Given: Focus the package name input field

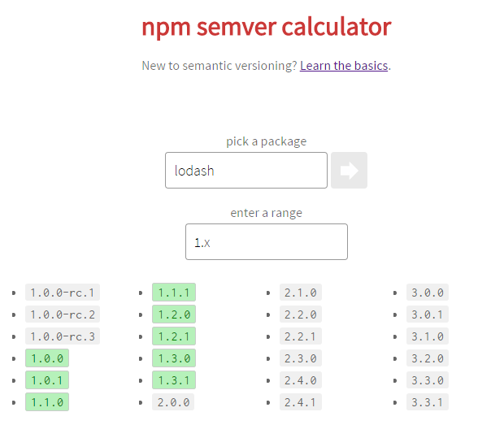Looking at the screenshot, I should click(x=246, y=171).
